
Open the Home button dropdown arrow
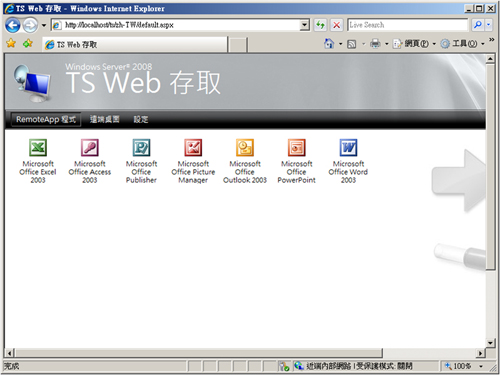[340, 44]
